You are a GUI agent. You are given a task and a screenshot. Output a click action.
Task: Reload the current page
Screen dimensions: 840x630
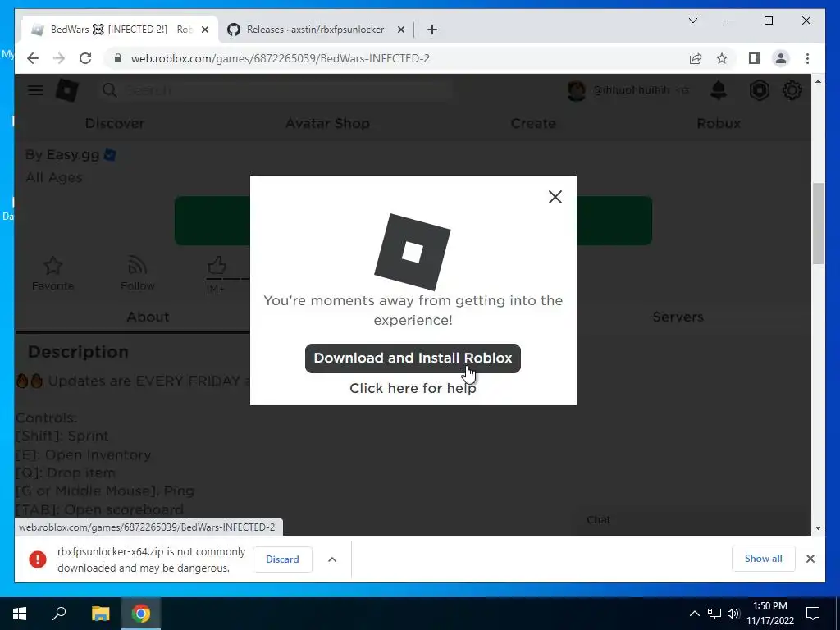click(85, 58)
